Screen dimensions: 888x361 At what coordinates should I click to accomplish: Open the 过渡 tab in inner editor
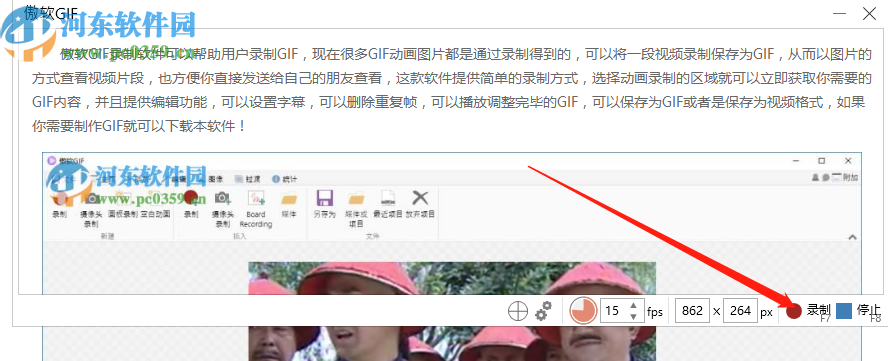pyautogui.click(x=247, y=179)
